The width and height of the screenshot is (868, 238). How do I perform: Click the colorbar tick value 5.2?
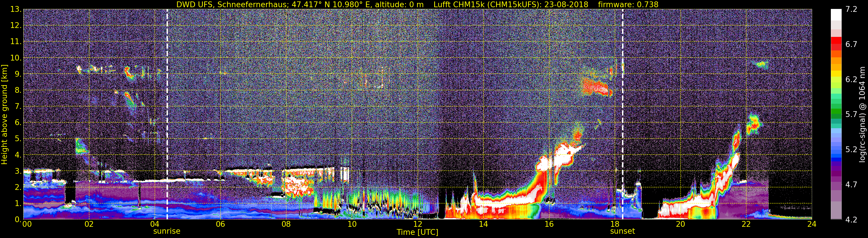[x=851, y=150]
